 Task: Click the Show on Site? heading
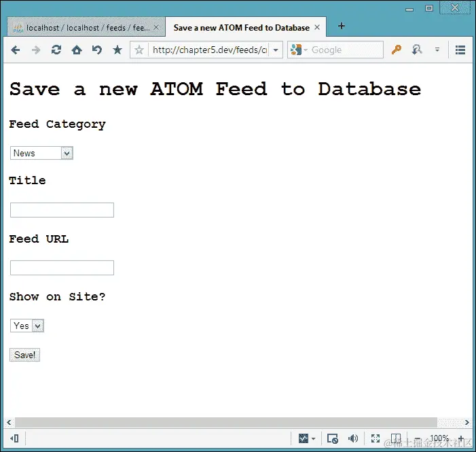pos(57,296)
